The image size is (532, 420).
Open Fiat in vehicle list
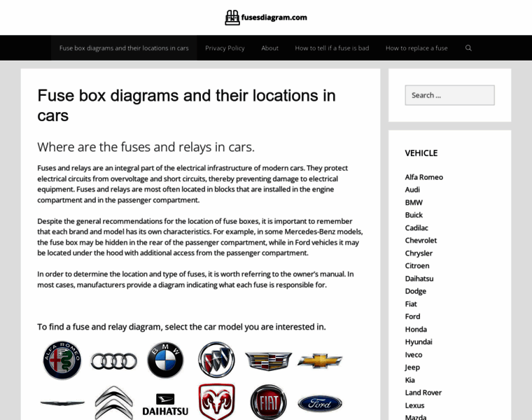click(x=410, y=304)
